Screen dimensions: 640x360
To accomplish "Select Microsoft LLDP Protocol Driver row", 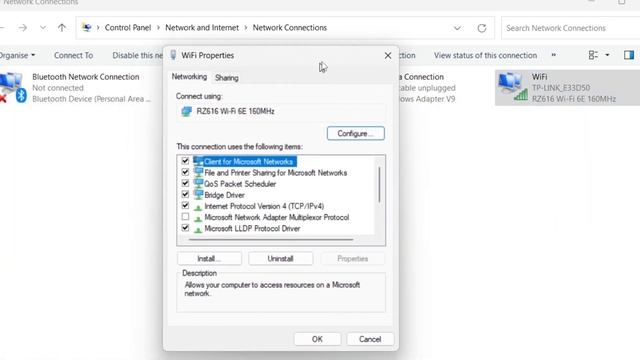I will (x=252, y=229).
